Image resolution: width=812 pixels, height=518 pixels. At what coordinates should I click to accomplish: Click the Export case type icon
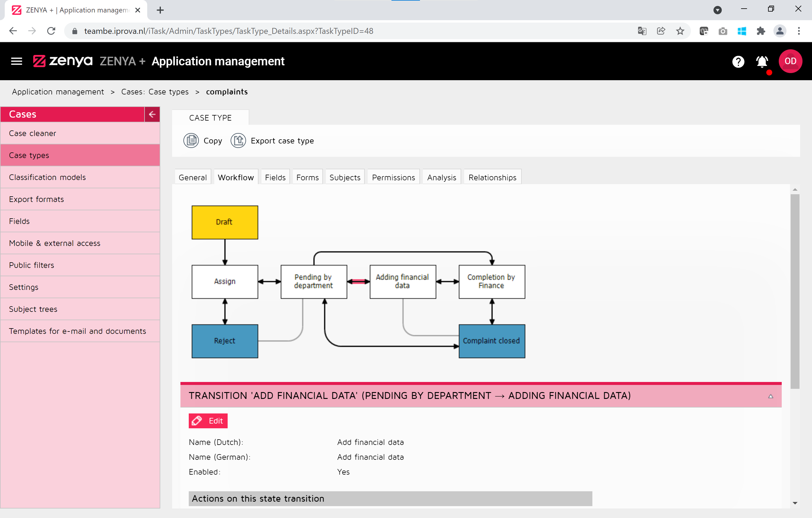(238, 140)
